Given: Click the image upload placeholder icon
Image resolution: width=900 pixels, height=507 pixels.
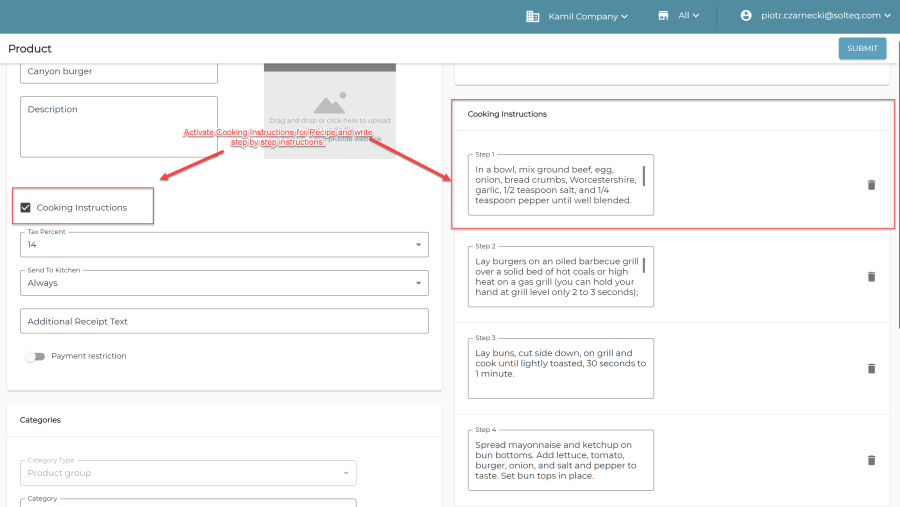Looking at the screenshot, I should tap(329, 104).
